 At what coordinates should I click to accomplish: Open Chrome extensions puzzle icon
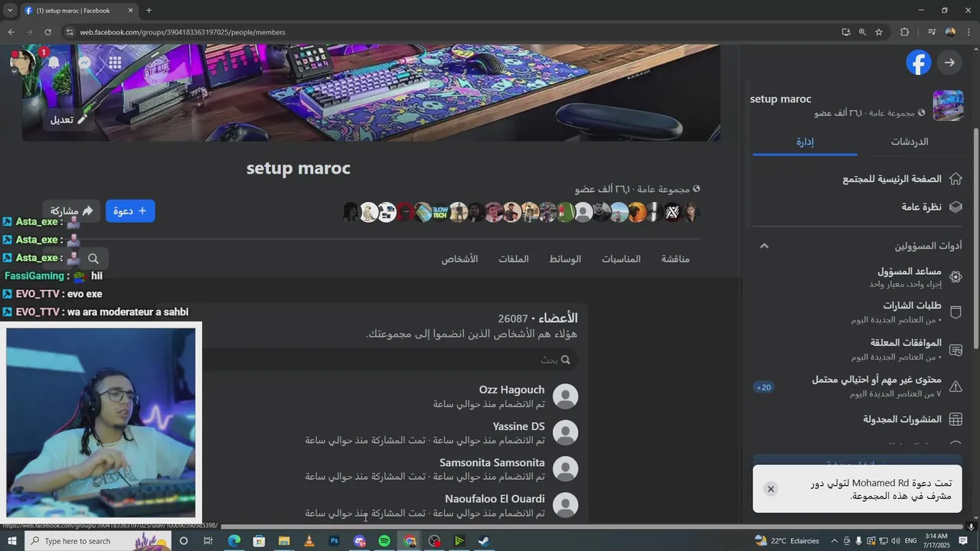click(904, 32)
